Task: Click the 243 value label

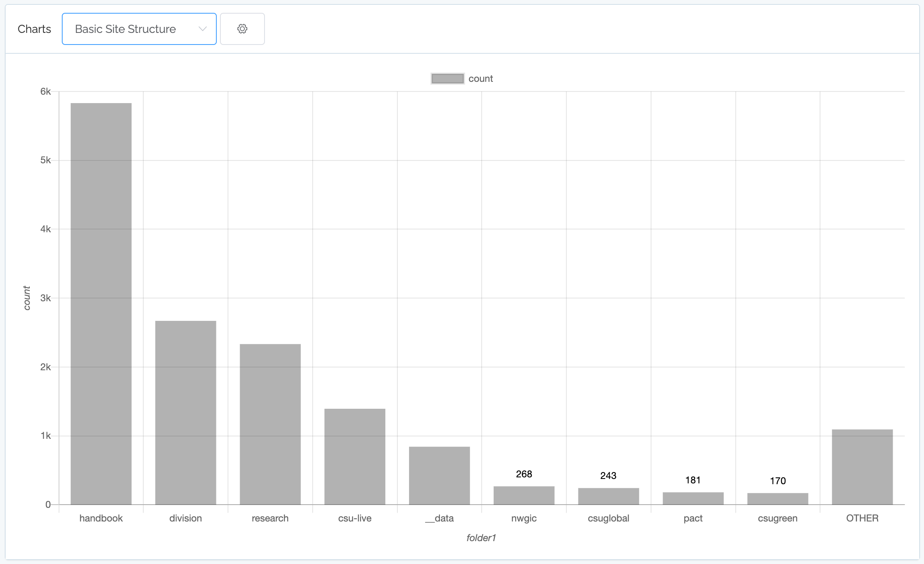Action: tap(609, 476)
